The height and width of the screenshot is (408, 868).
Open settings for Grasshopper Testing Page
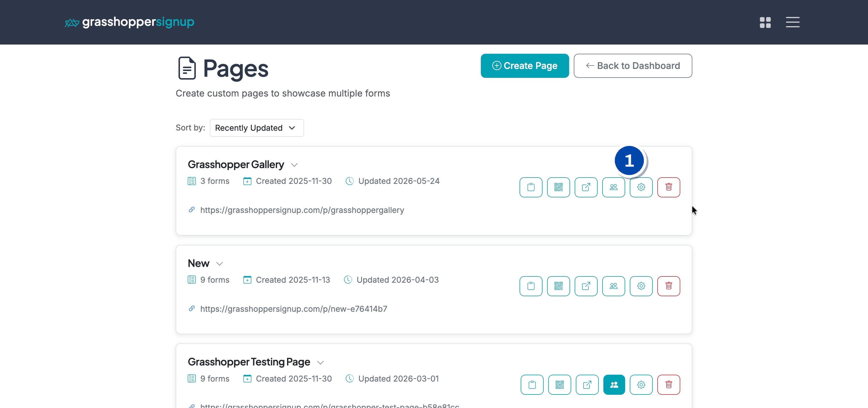641,384
